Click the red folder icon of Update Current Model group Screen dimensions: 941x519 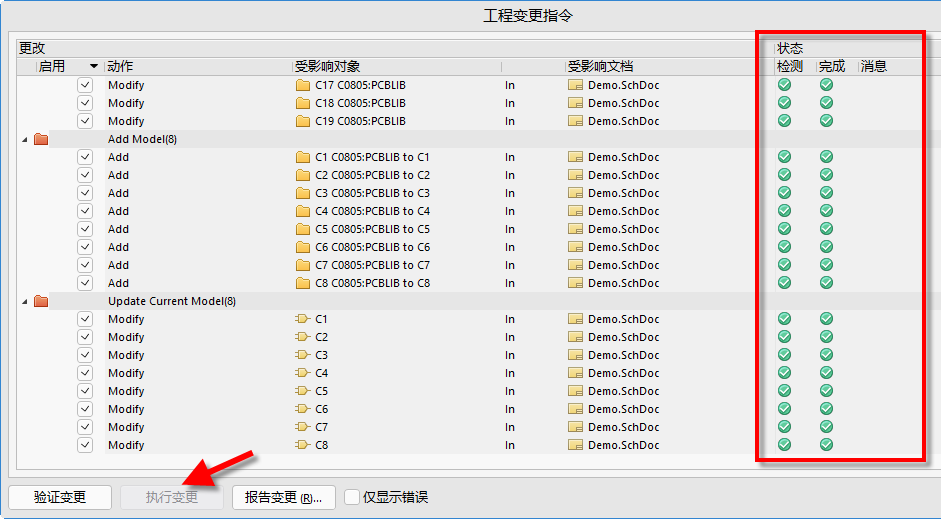pos(41,301)
